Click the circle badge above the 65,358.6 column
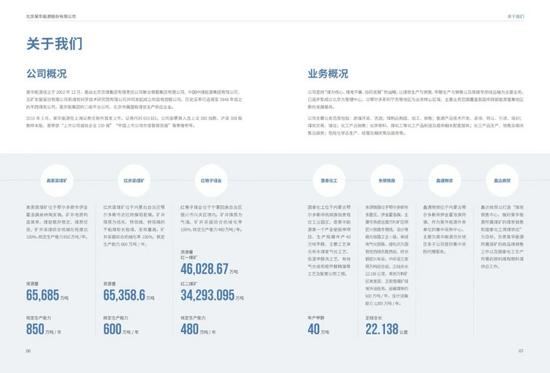This screenshot has width=550, height=373. point(134,180)
